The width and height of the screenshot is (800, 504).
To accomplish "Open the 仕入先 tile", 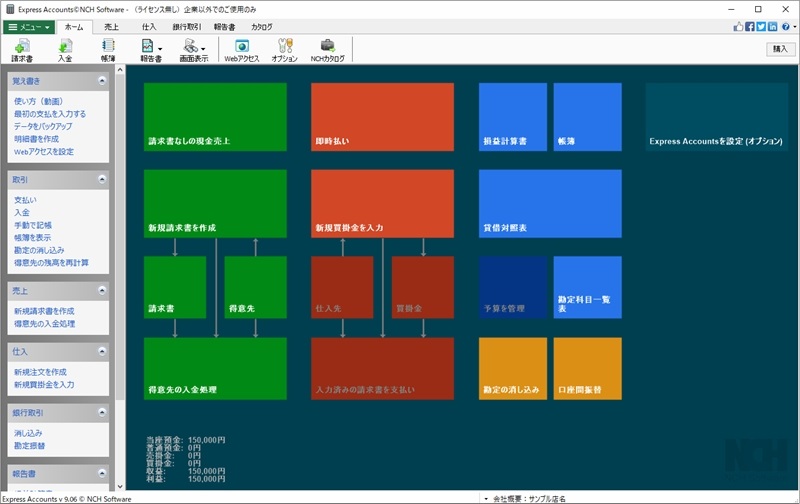I will click(342, 287).
